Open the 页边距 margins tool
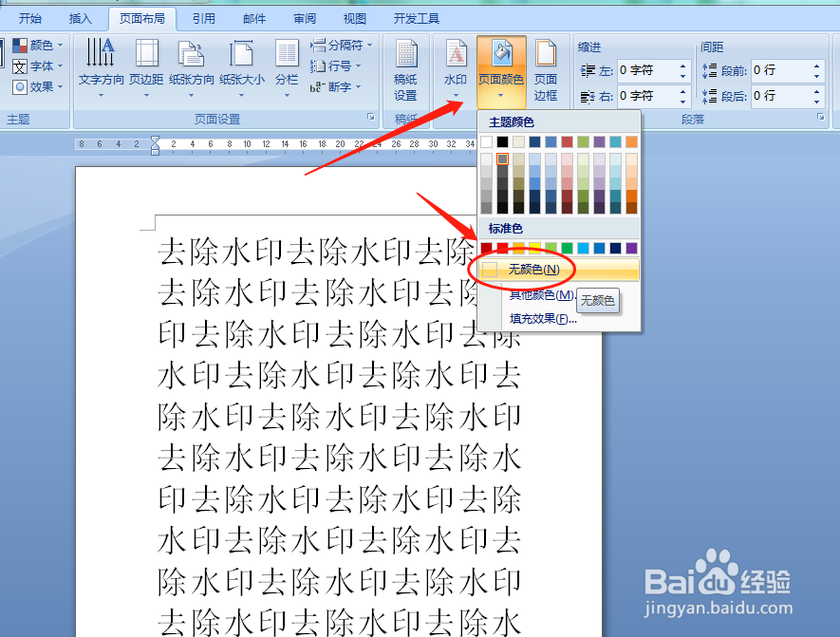This screenshot has height=637, width=840. click(x=146, y=67)
